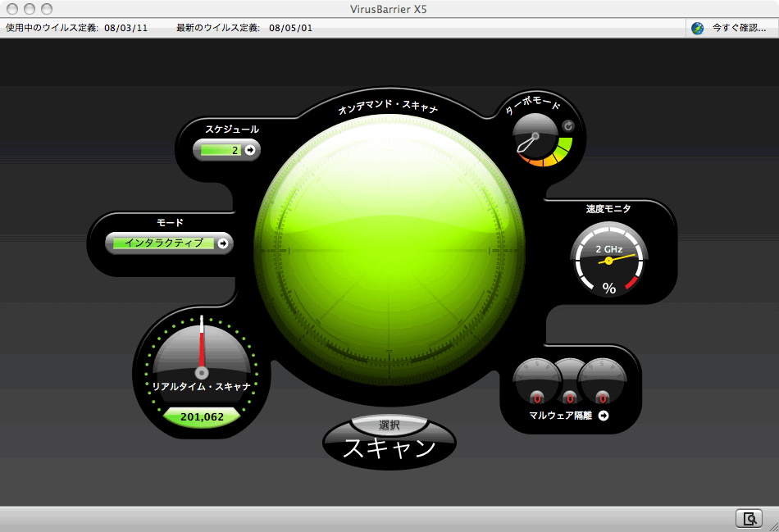Screen dimensions: 779x532
Task: Click the モード label
Action: [x=170, y=222]
